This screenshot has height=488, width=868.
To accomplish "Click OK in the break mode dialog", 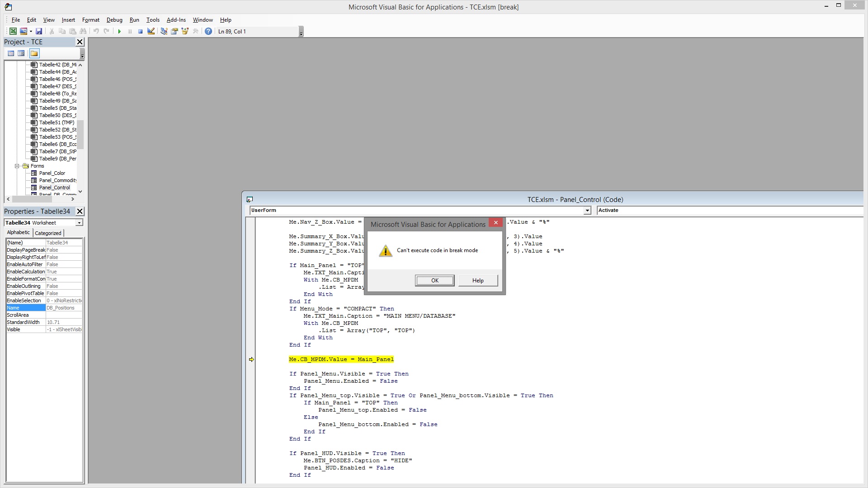I will (x=434, y=281).
